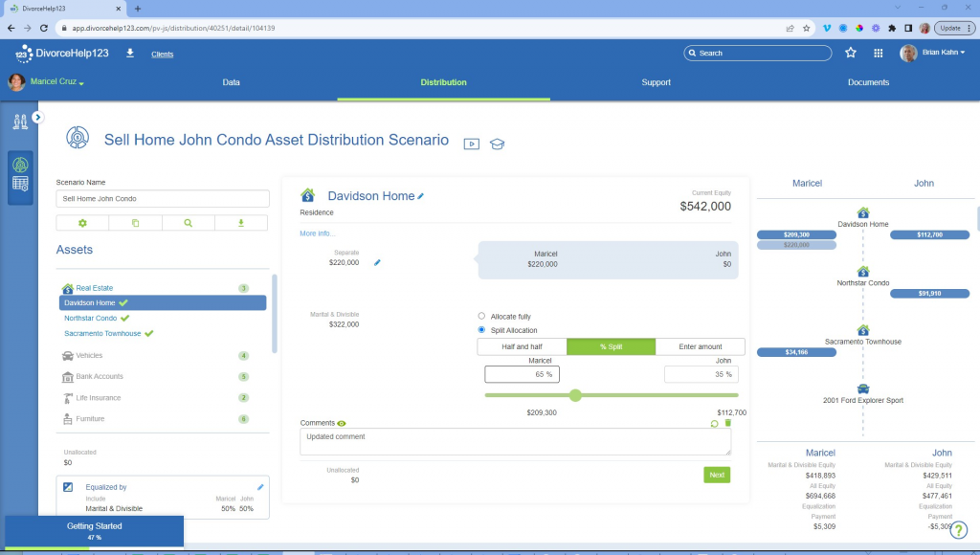This screenshot has height=555, width=980.
Task: Open scenario settings gear icon
Action: tap(82, 223)
